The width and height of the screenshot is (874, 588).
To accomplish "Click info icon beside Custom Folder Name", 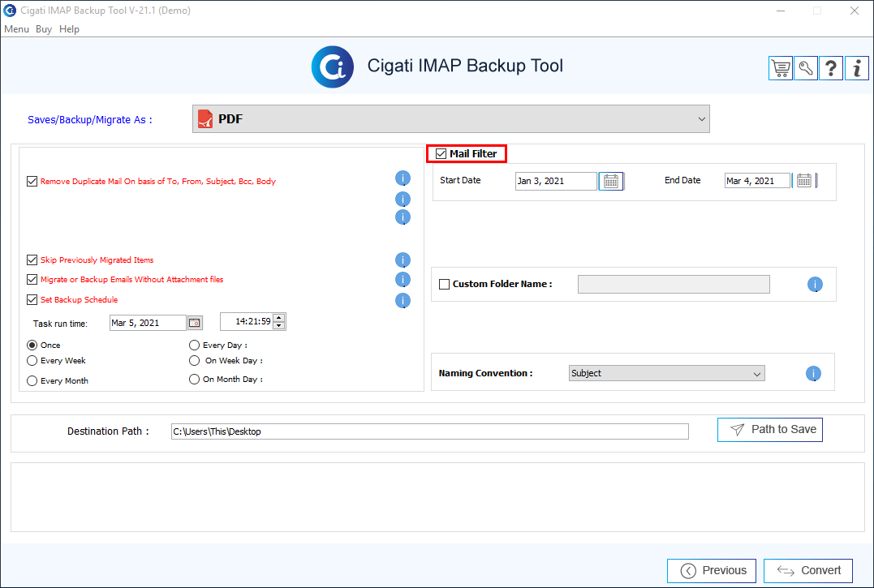I will coord(815,285).
